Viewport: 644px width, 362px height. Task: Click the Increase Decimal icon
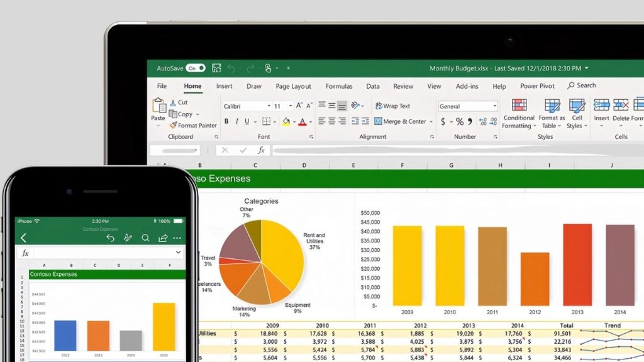[483, 121]
